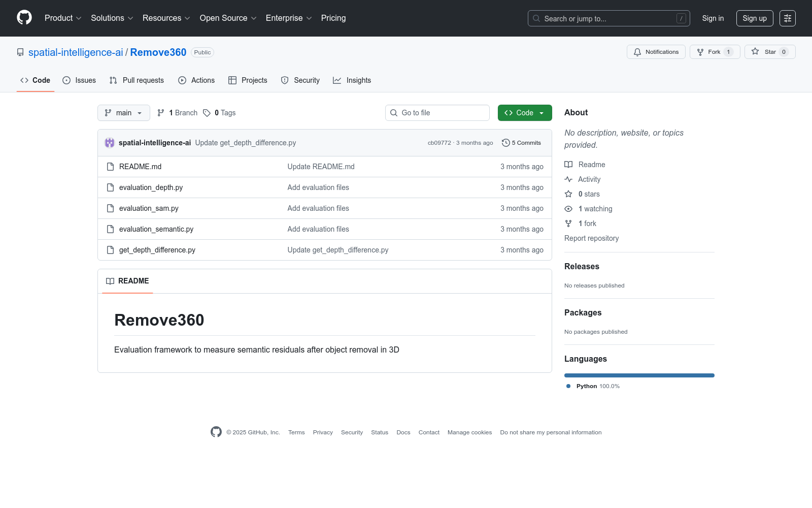Expand the Open Source menu

[x=228, y=18]
